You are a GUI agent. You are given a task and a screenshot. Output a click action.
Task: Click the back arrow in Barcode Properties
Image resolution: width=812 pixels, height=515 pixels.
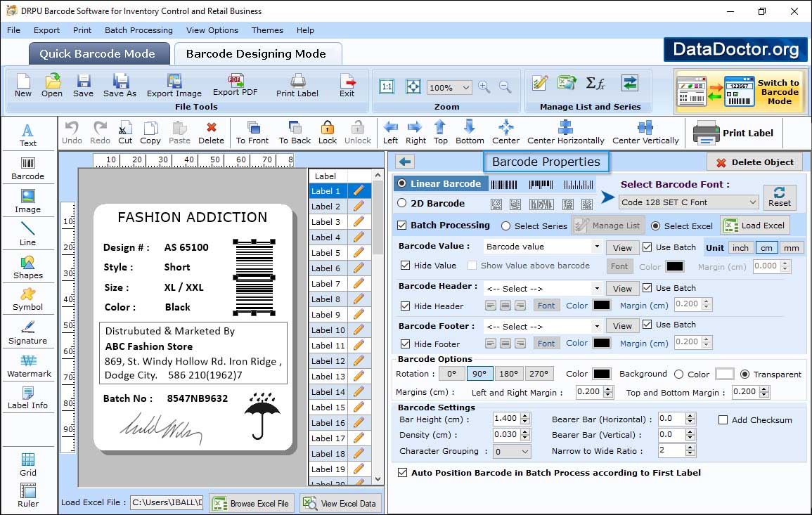pyautogui.click(x=405, y=162)
